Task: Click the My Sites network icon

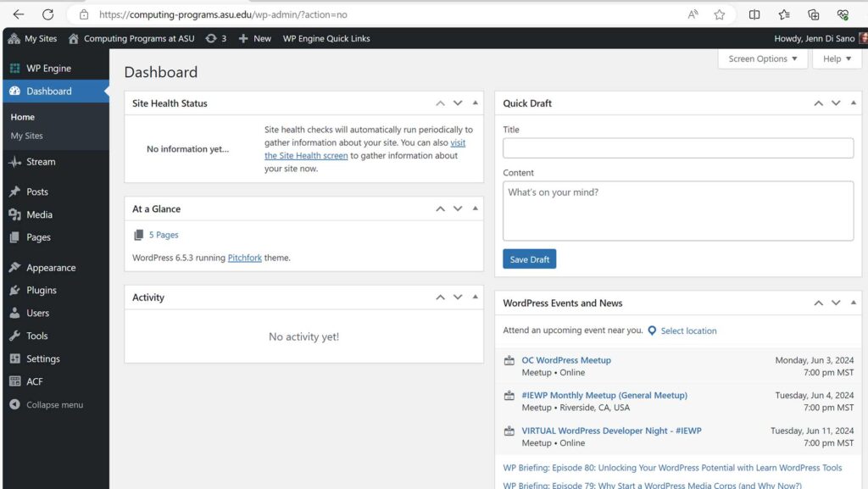Action: [x=14, y=38]
